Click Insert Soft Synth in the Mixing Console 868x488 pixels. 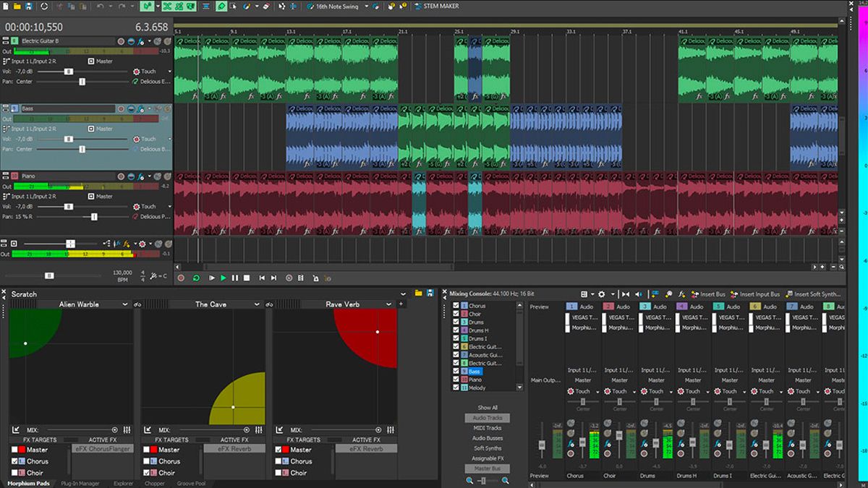(x=814, y=294)
